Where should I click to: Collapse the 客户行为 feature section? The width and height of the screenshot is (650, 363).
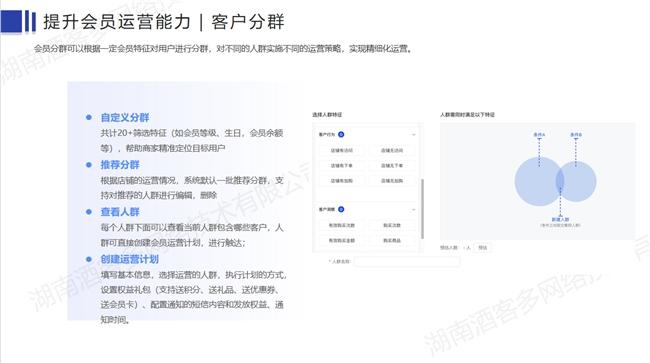pos(413,135)
